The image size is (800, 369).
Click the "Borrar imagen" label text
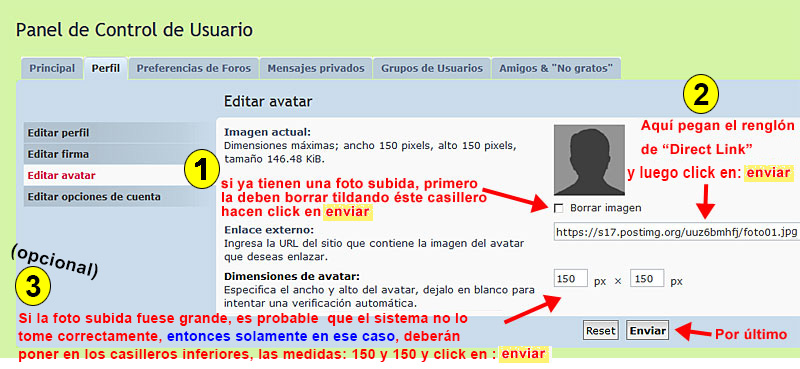(x=606, y=208)
